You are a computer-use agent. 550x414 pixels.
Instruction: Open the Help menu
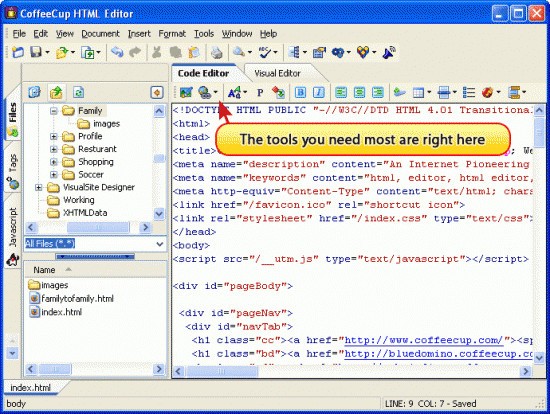click(268, 34)
